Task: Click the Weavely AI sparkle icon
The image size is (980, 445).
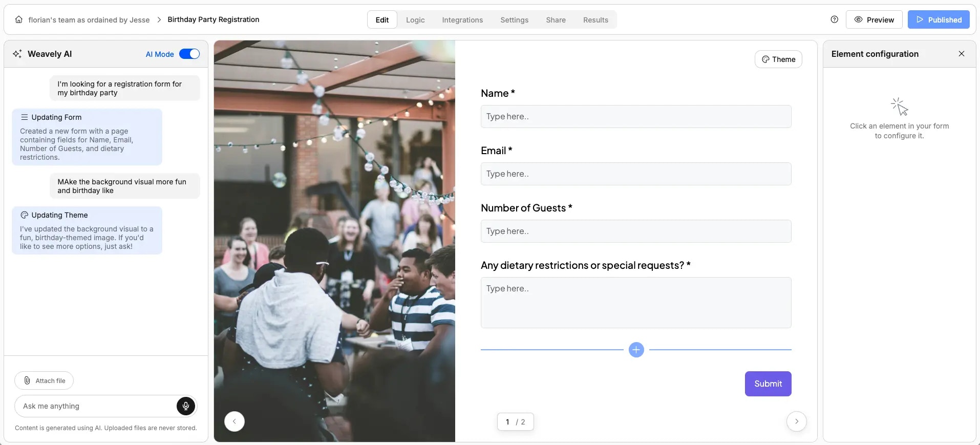Action: click(17, 54)
